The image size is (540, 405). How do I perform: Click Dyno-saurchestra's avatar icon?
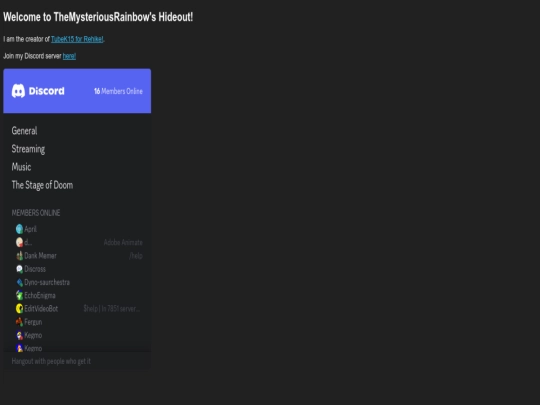point(19,282)
